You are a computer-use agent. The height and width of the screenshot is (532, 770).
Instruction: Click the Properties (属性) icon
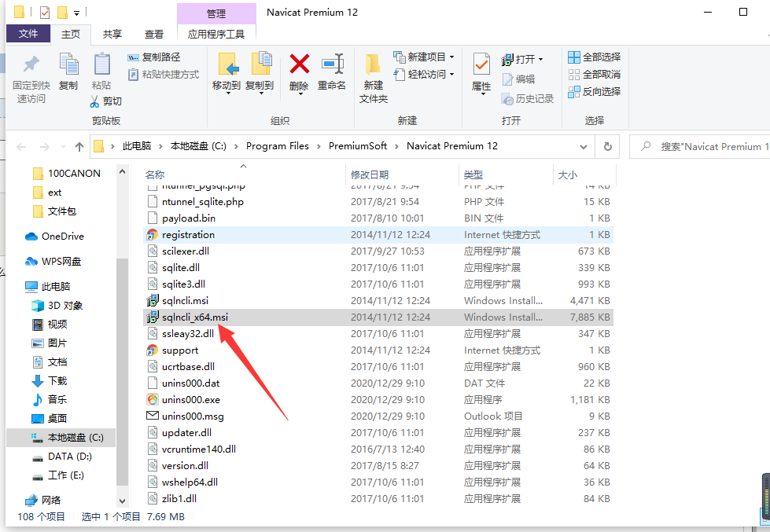coord(481,64)
